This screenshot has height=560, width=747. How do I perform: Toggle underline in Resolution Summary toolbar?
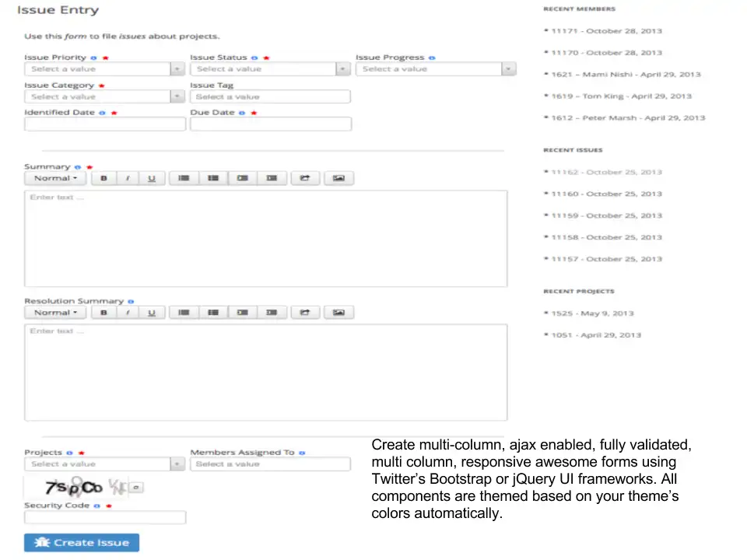click(x=152, y=313)
